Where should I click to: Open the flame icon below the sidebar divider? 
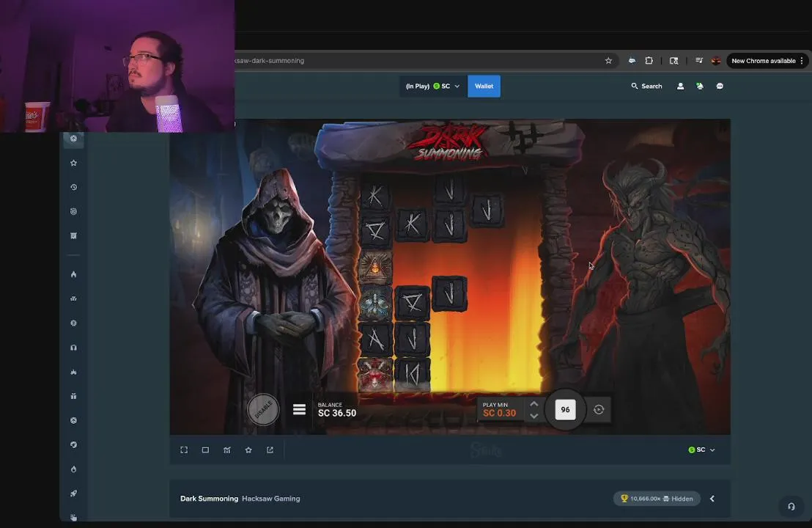(73, 274)
